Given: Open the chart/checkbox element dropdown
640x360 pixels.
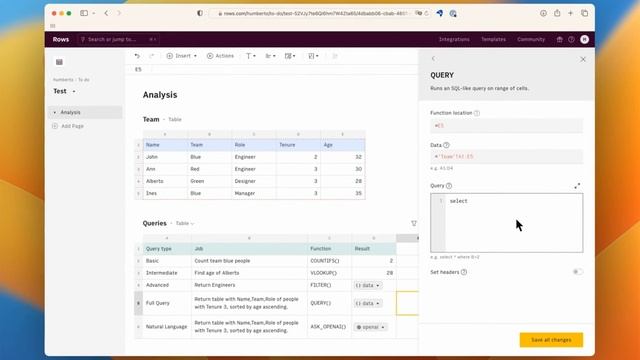Looking at the screenshot, I should tap(313, 56).
